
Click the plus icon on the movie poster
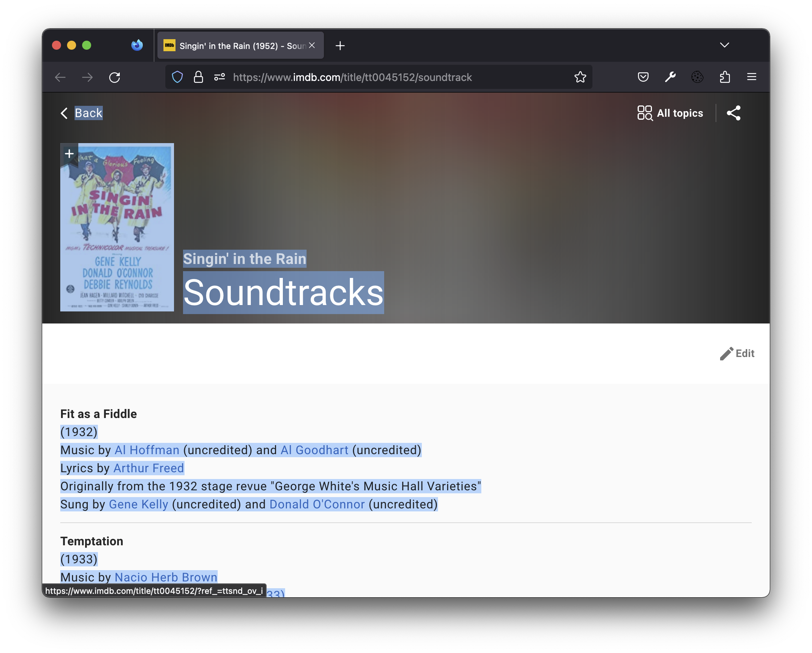(69, 153)
